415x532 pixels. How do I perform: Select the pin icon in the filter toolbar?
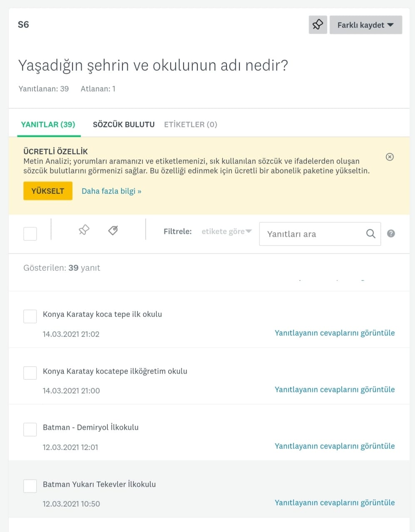tap(84, 229)
